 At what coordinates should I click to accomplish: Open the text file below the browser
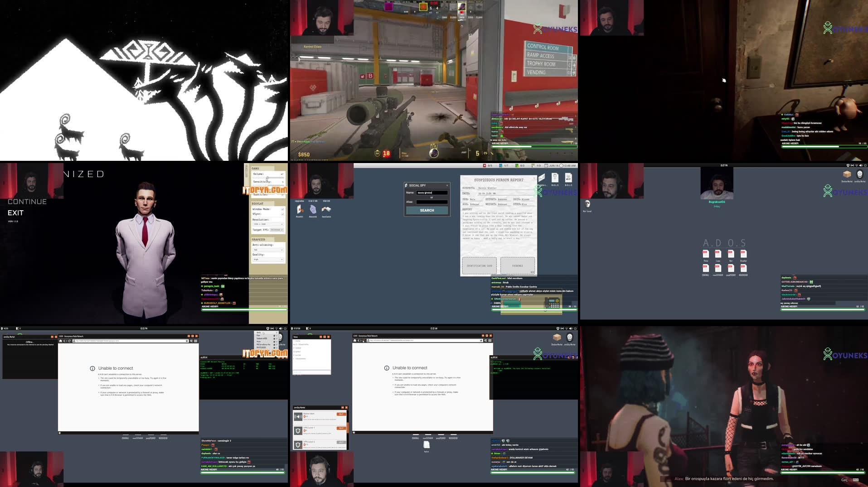pyautogui.click(x=427, y=446)
